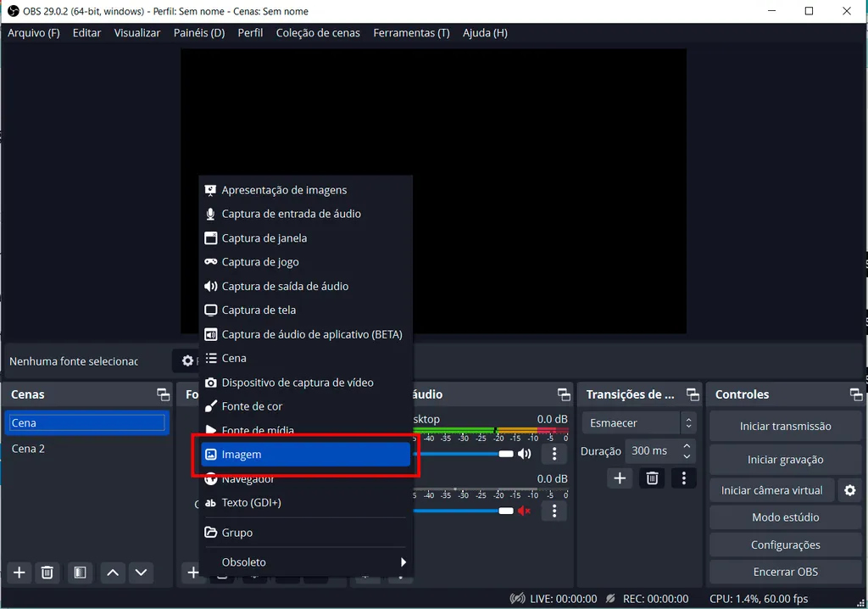This screenshot has height=609, width=868.
Task: Open the Visualizar menu
Action: click(137, 33)
